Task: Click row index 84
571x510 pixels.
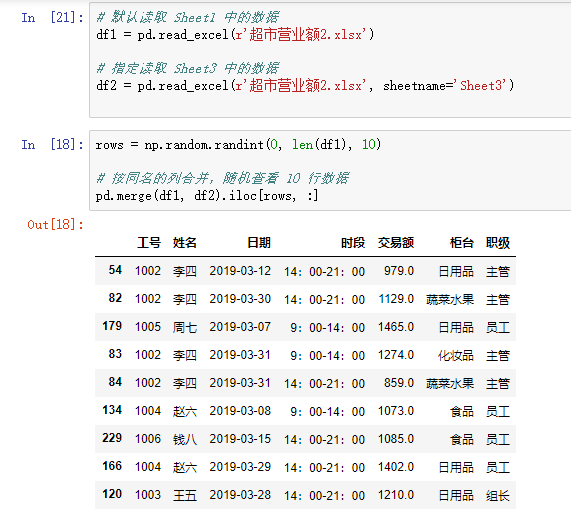Action: pos(115,382)
